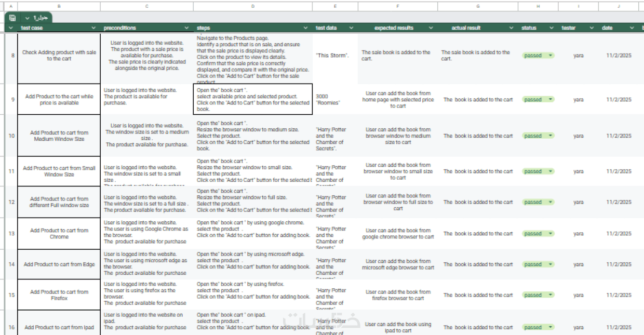Screen dimensions: 644x335
Task: Select column C header
Action: (147, 6)
